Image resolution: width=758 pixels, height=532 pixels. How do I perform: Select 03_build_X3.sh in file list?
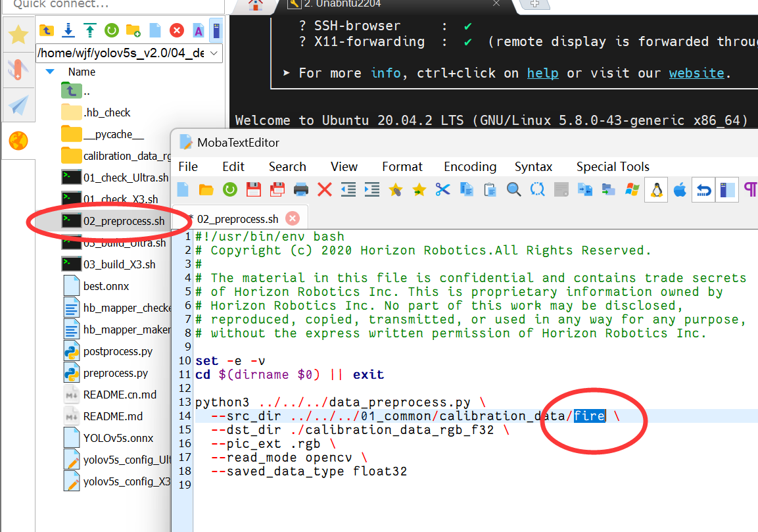(120, 264)
